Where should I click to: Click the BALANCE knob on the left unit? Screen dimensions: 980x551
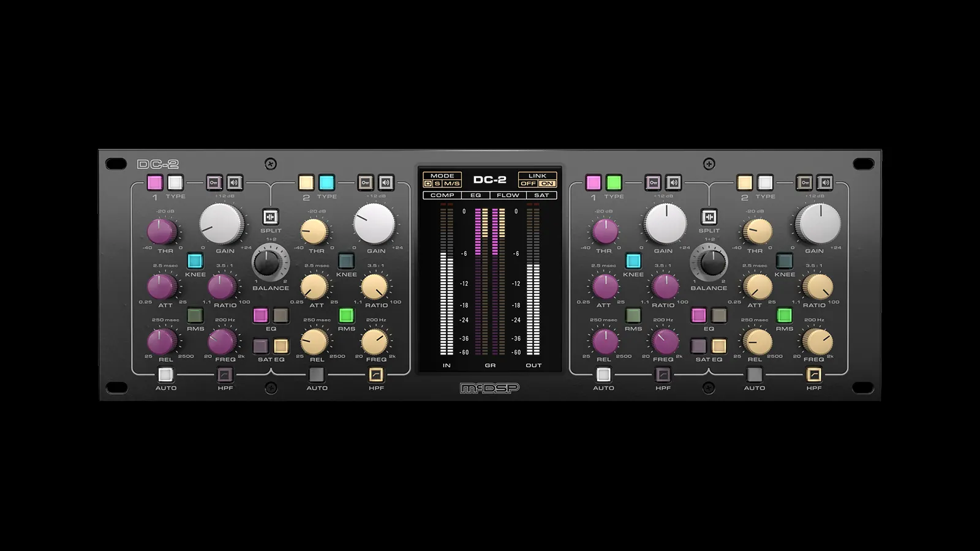pos(270,262)
